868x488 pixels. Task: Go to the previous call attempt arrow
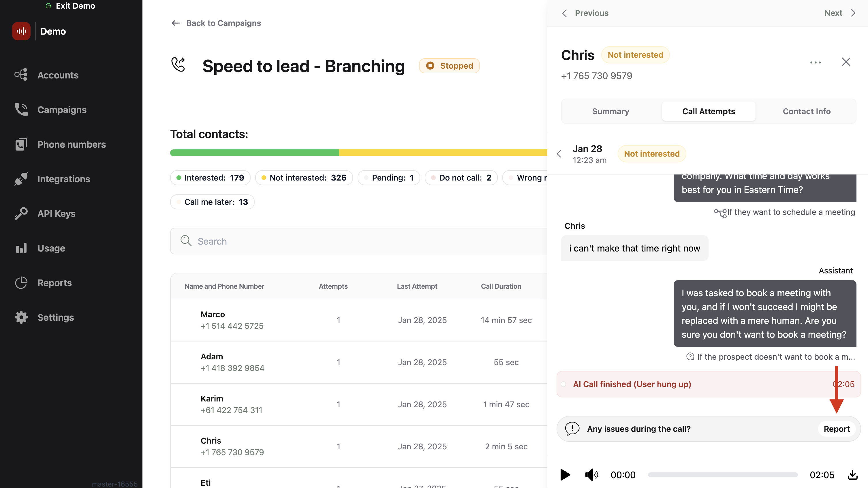click(x=559, y=154)
